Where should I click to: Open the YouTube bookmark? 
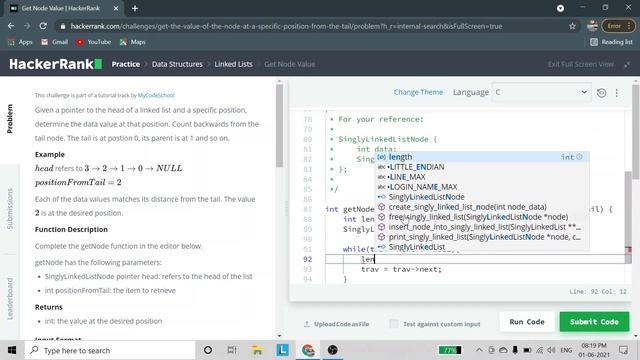93,42
